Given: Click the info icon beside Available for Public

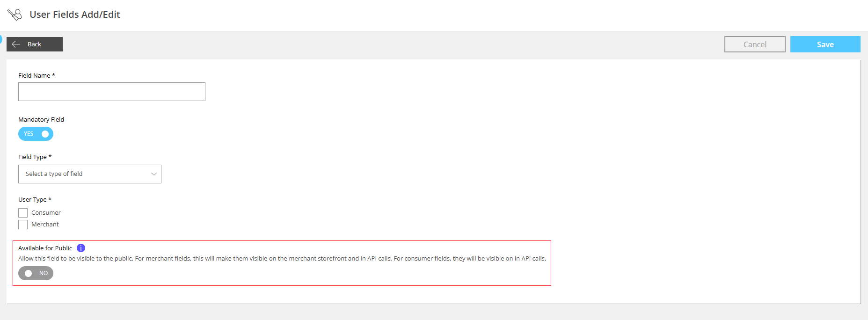Looking at the screenshot, I should pos(81,248).
